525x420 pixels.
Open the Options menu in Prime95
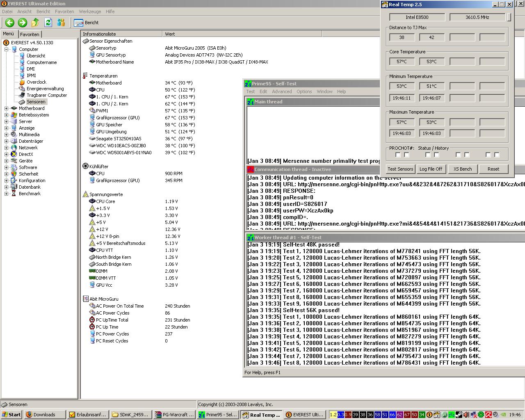304,91
